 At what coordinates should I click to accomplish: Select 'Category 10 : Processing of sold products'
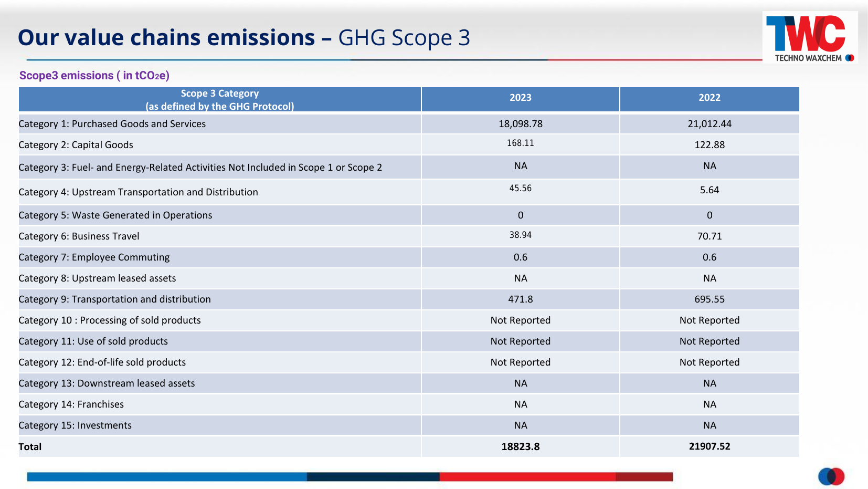[110, 320]
